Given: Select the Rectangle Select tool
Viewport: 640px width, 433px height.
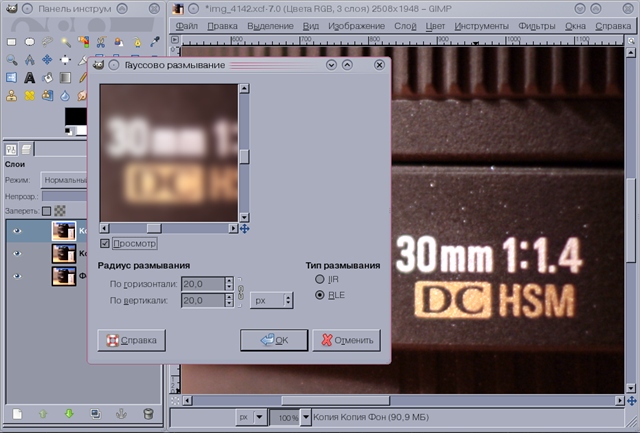Looking at the screenshot, I should [x=11, y=42].
